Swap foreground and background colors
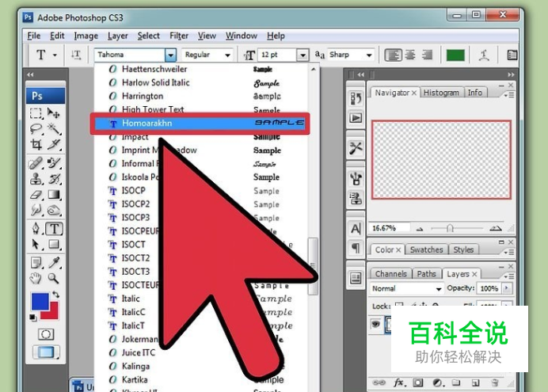The image size is (548, 392). (x=55, y=295)
